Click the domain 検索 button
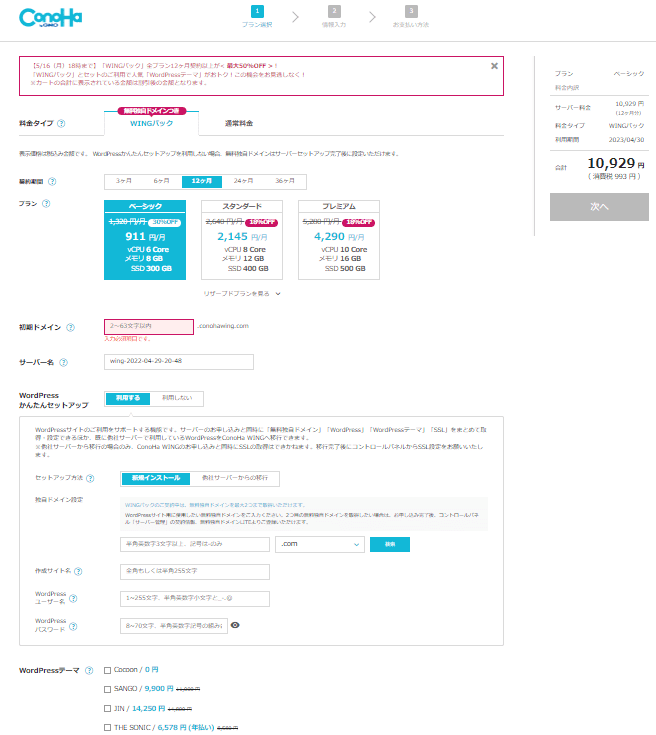Image resolution: width=656 pixels, height=735 pixels. (390, 544)
